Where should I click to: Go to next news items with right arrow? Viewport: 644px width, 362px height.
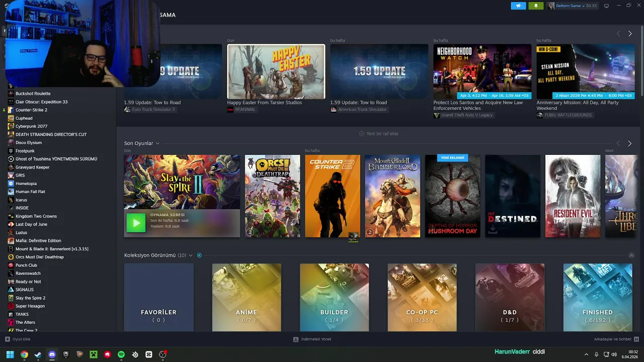(x=630, y=34)
